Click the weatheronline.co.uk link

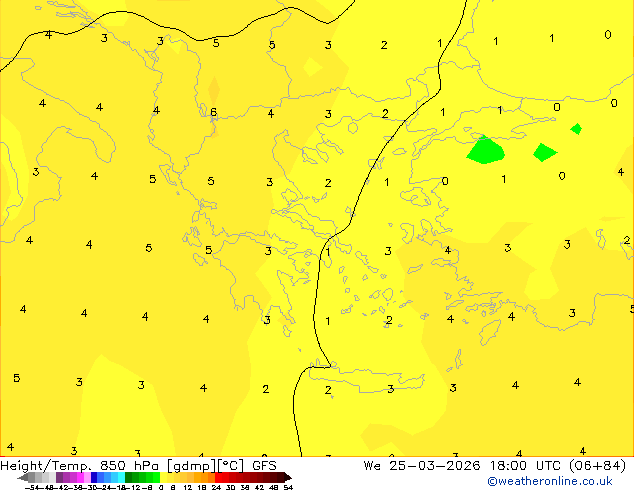[550, 481]
